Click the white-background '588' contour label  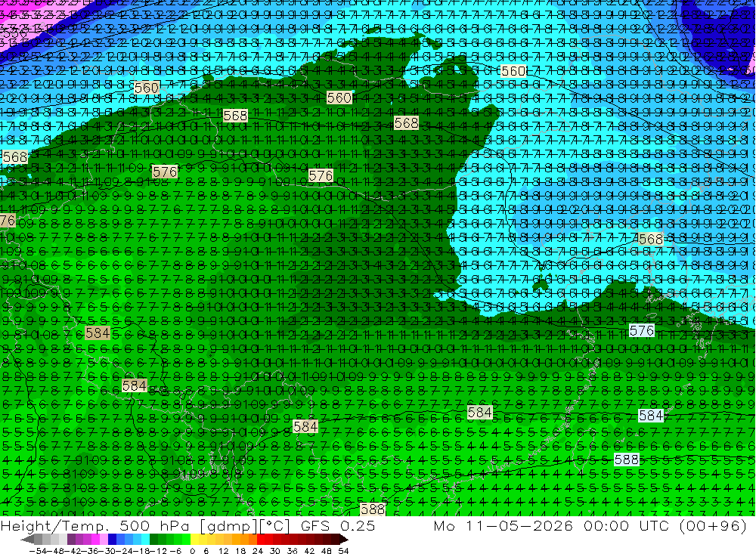pos(627,460)
